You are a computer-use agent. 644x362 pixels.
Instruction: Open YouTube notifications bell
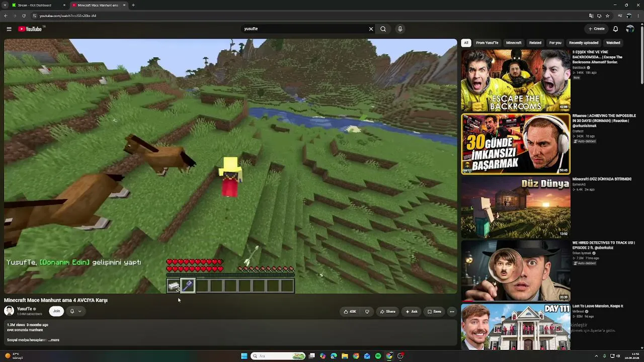pos(615,29)
